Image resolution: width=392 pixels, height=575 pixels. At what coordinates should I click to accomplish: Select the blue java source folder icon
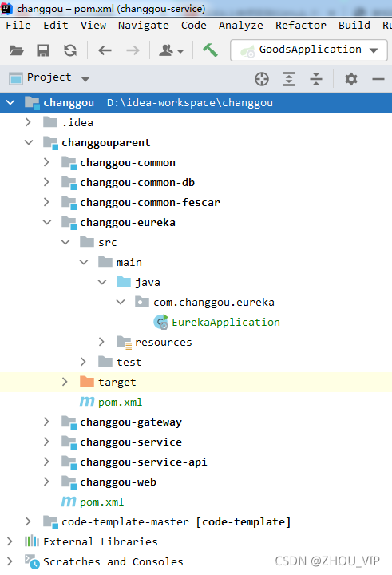[124, 282]
